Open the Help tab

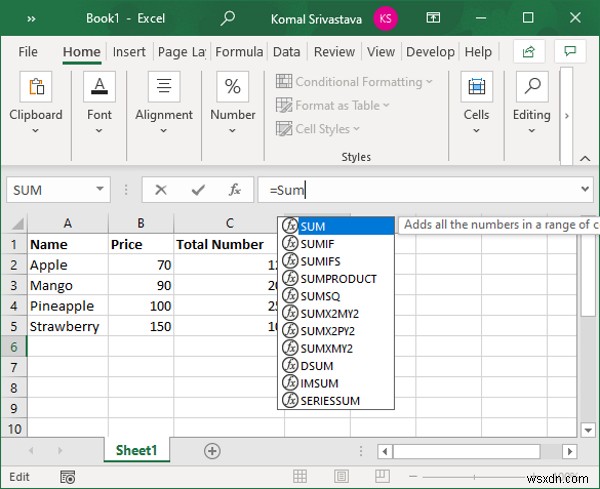coord(478,52)
